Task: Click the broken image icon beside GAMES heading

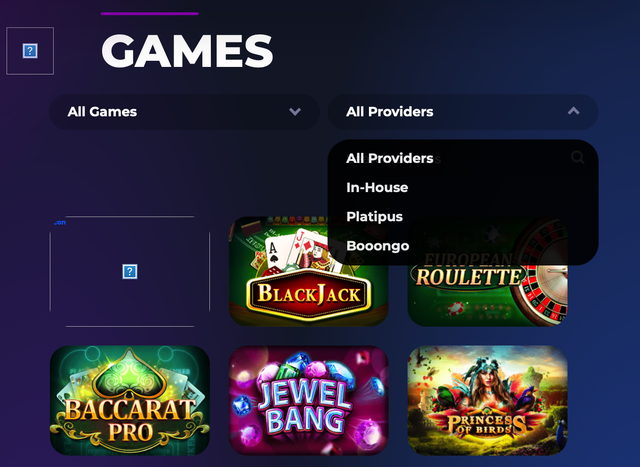Action: pos(30,51)
